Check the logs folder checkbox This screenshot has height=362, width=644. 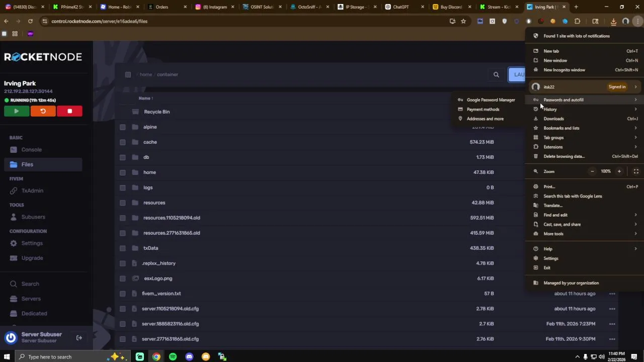[x=123, y=188]
